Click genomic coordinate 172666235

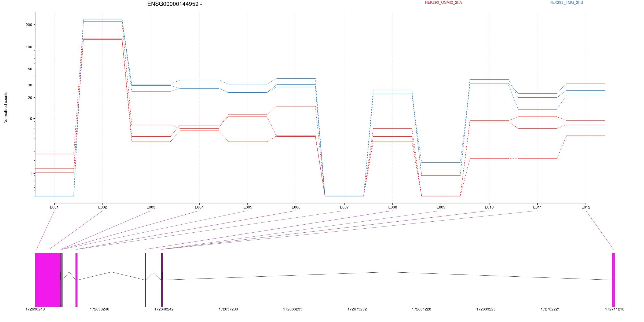point(293,309)
